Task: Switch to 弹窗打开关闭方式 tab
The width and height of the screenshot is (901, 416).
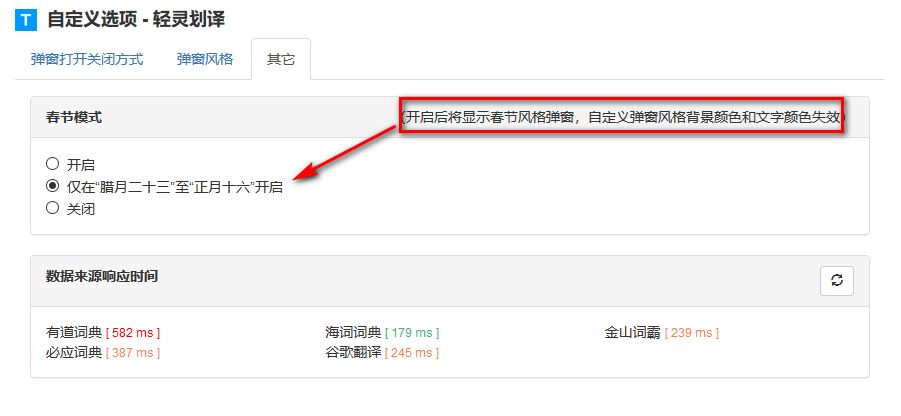Action: (x=87, y=59)
